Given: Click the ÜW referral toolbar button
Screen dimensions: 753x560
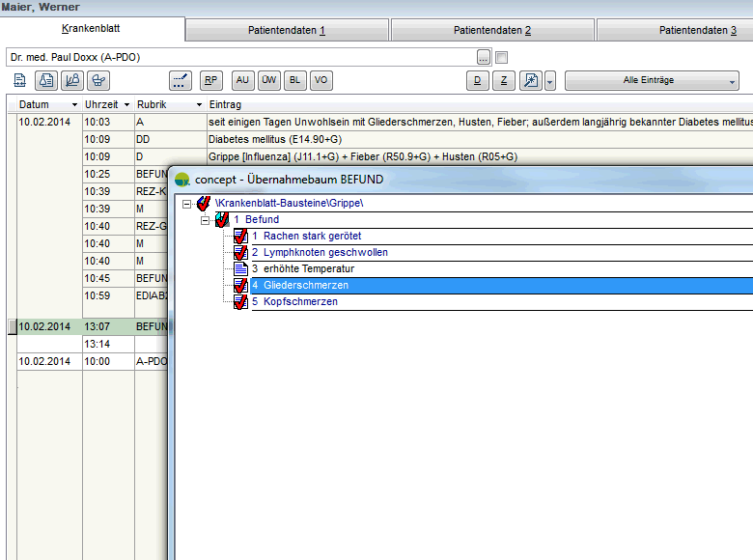Looking at the screenshot, I should 269,80.
